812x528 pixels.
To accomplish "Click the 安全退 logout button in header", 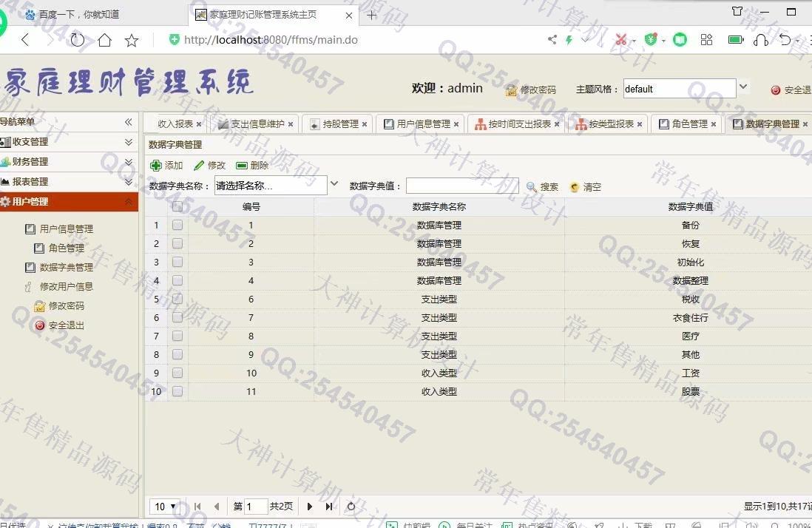I will (791, 90).
